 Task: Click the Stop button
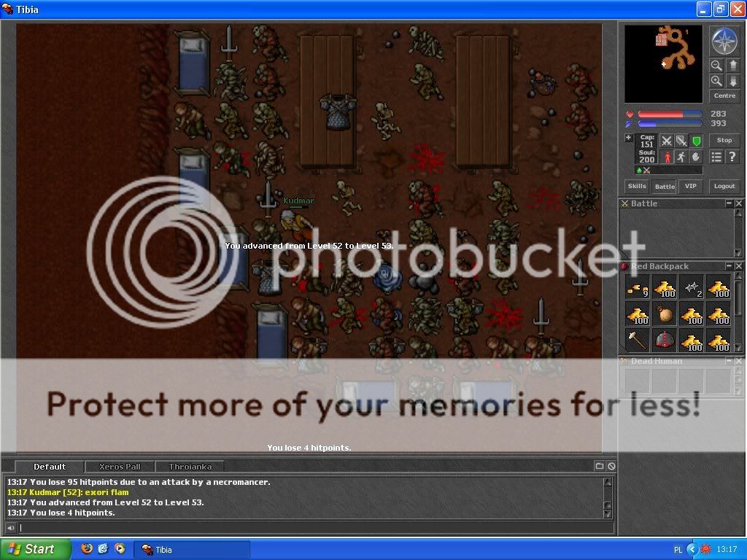tap(724, 141)
